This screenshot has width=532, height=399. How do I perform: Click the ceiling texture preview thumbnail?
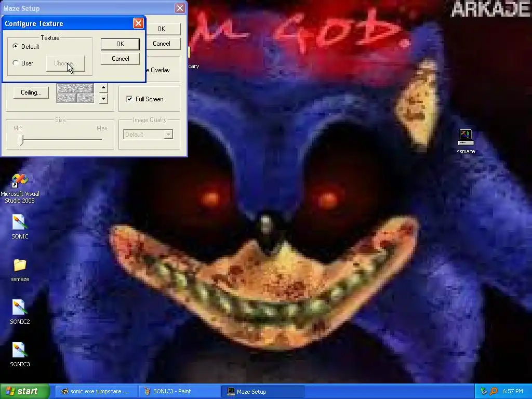75,94
